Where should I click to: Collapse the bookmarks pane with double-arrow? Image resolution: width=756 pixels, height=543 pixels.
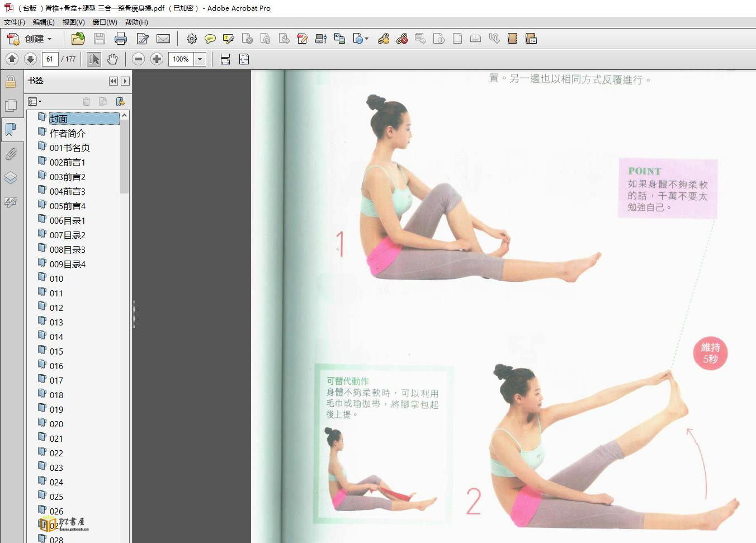114,81
